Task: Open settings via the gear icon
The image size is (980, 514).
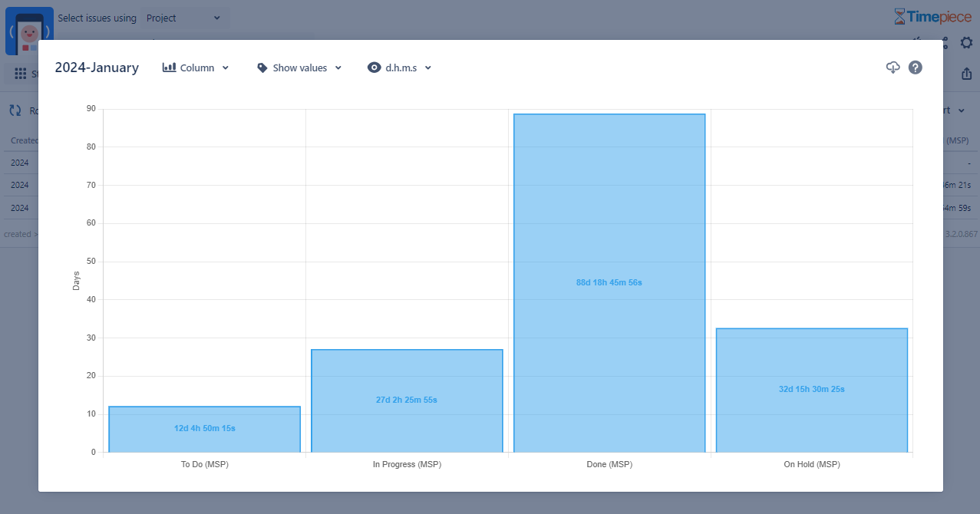Action: (966, 43)
